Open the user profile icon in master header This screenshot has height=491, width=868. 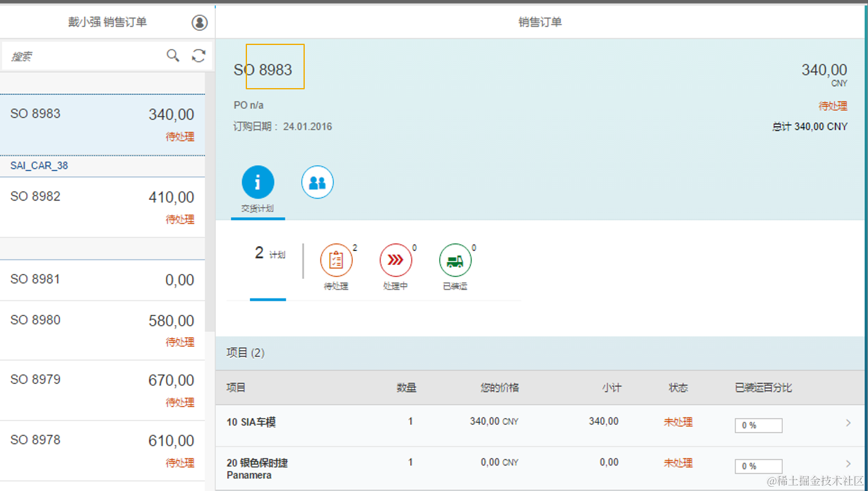[200, 22]
